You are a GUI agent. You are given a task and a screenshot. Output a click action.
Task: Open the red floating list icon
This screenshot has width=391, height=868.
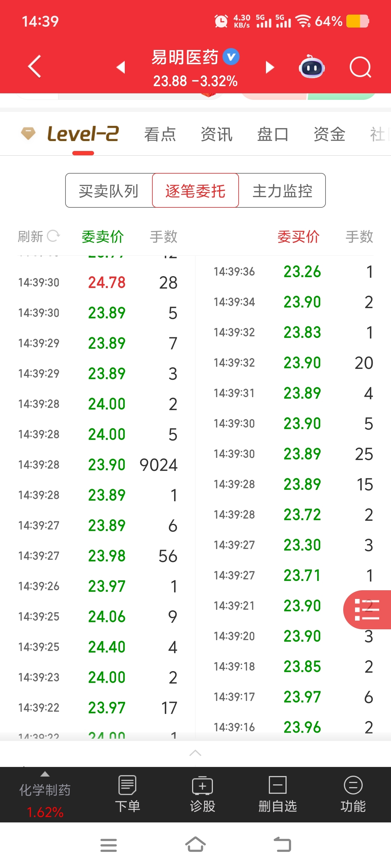point(367,609)
